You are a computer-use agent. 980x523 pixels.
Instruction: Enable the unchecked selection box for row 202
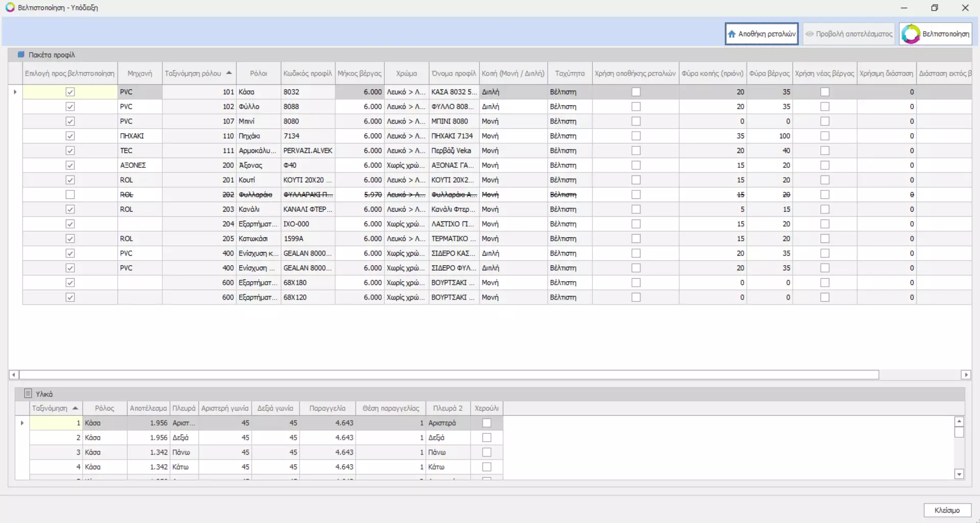[x=70, y=195]
